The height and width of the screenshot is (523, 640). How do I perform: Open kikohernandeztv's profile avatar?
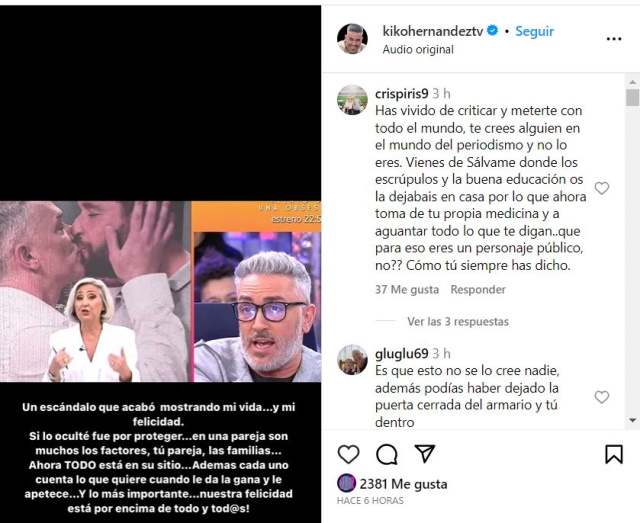coord(352,39)
